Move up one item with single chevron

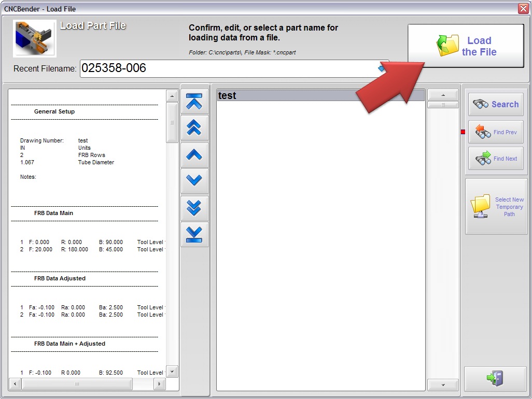194,154
